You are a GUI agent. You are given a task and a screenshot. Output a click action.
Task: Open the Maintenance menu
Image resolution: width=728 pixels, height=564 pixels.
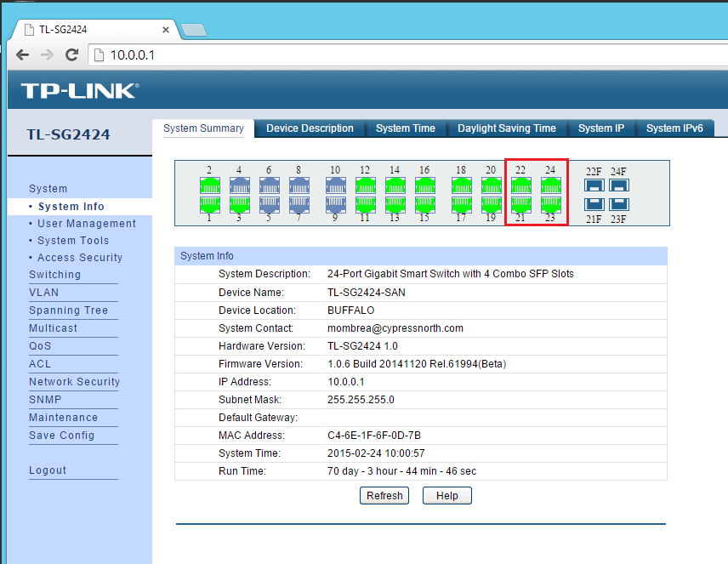click(x=63, y=418)
